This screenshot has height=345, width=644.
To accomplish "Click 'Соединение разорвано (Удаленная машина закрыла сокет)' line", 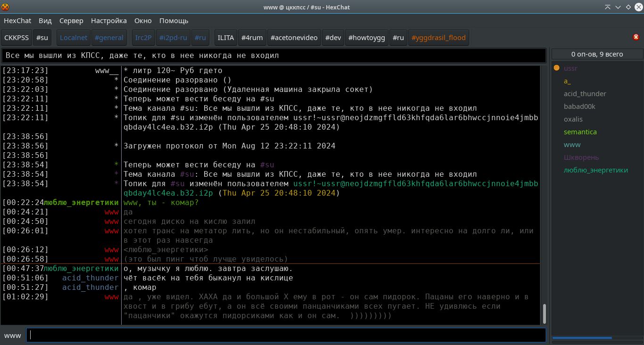I will pos(248,90).
